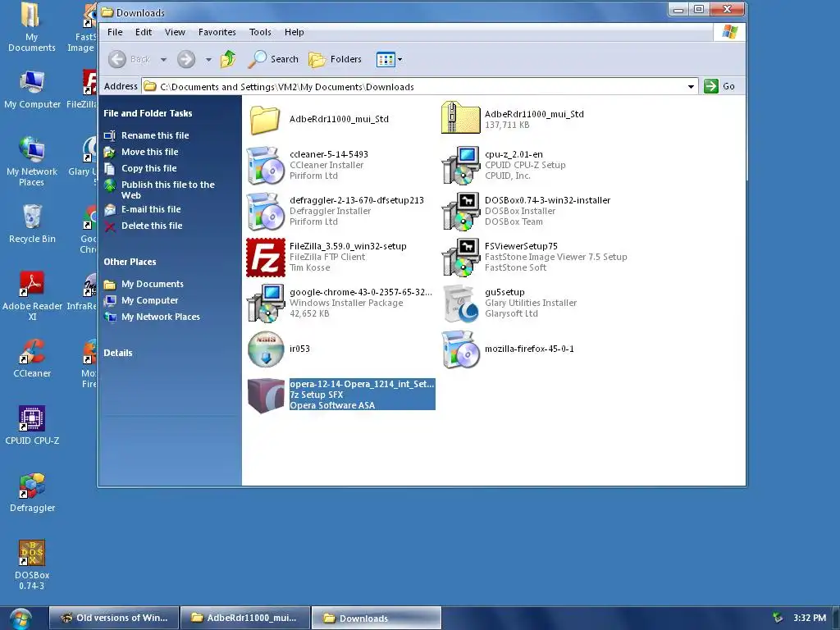
Task: Select Defraggler desktop shortcut
Action: (32, 492)
